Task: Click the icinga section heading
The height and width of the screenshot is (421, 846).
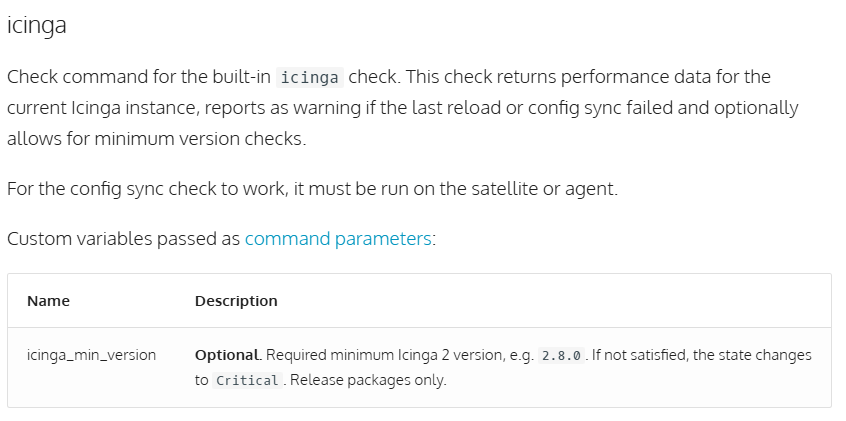Action: click(x=37, y=25)
